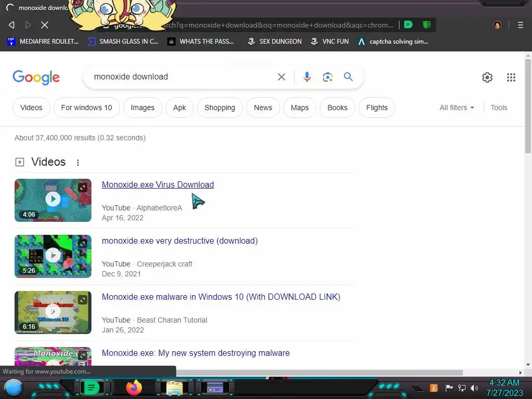The height and width of the screenshot is (399, 532).
Task: Open the search Tools button
Action: pyautogui.click(x=499, y=108)
